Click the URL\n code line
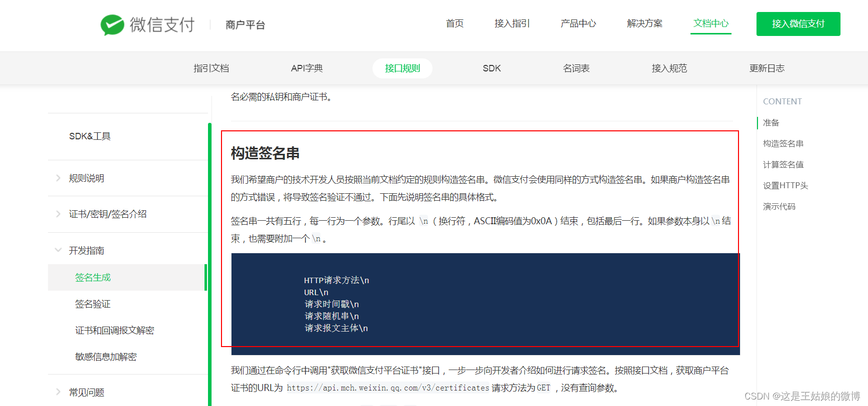 (316, 292)
